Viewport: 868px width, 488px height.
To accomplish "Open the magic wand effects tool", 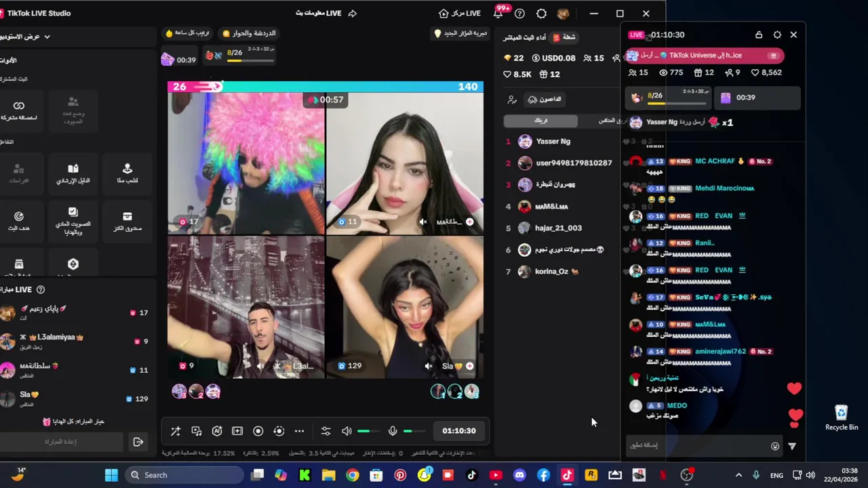I will (x=176, y=431).
